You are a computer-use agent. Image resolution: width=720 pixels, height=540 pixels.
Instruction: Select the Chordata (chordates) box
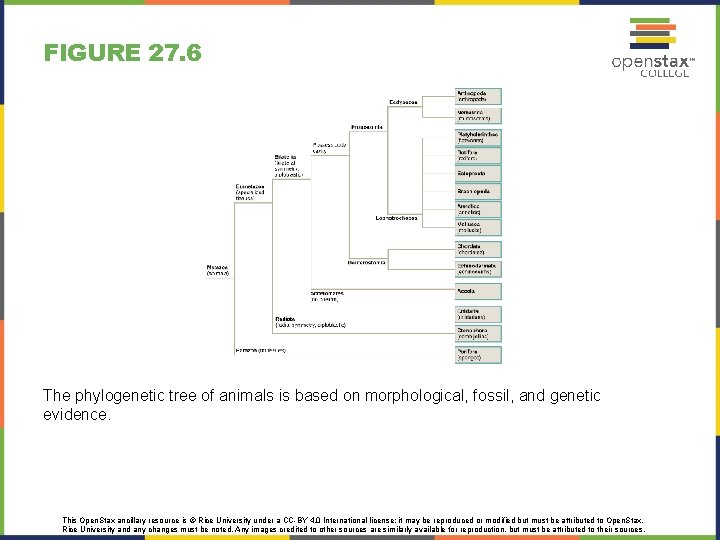pos(478,249)
